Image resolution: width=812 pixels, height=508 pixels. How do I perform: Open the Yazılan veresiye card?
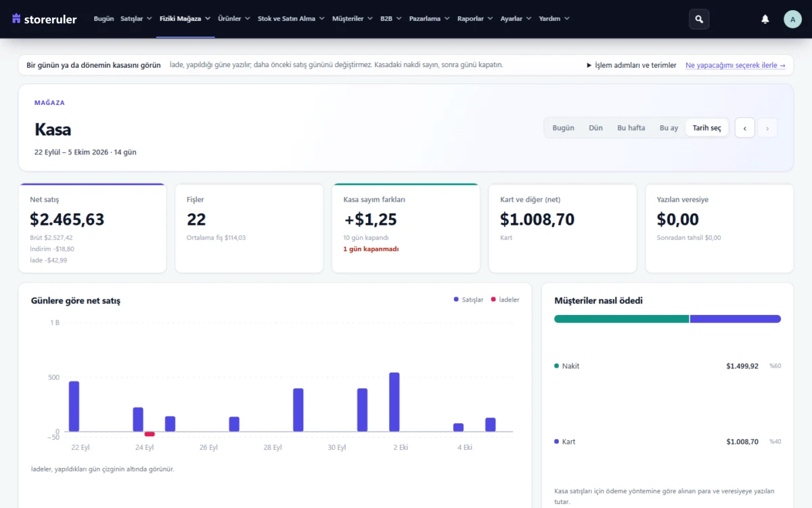point(719,228)
